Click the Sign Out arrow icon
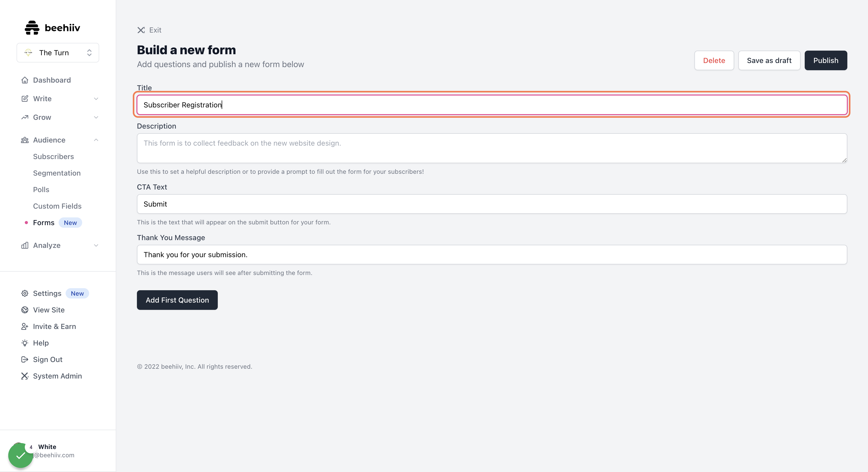868x472 pixels. [25, 359]
